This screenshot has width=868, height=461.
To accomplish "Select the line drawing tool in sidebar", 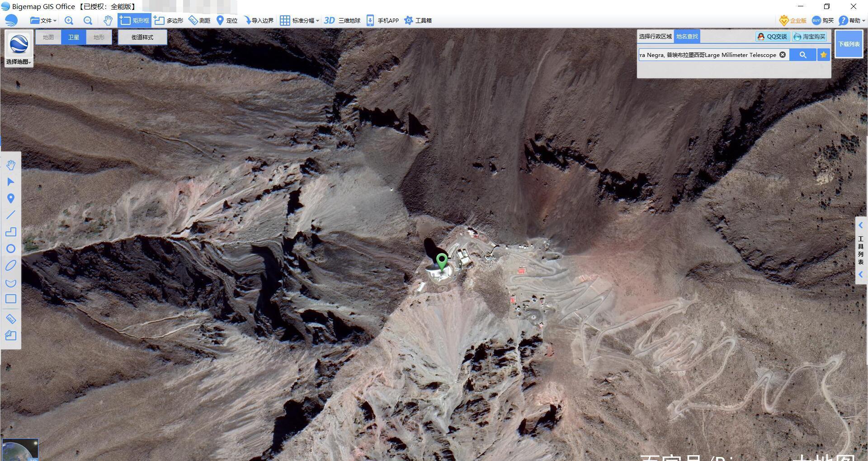I will [x=11, y=215].
